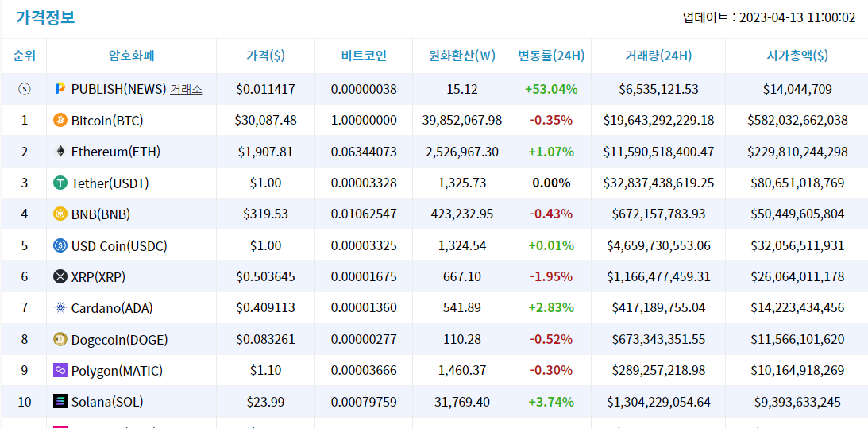The image size is (868, 428).
Task: Sort by the 암호화폐 column header
Action: [131, 56]
